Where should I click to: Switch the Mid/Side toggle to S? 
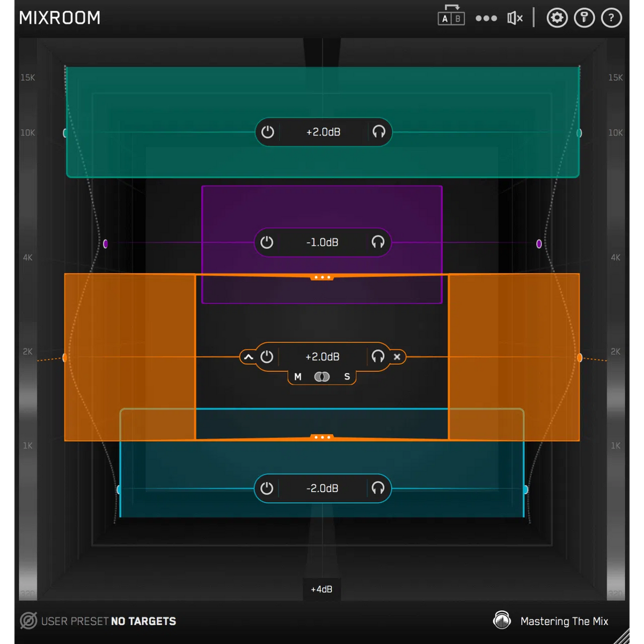347,376
